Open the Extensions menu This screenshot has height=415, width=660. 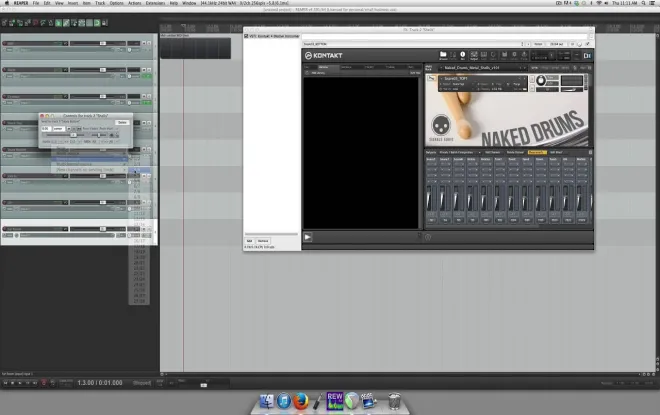(x=155, y=3)
